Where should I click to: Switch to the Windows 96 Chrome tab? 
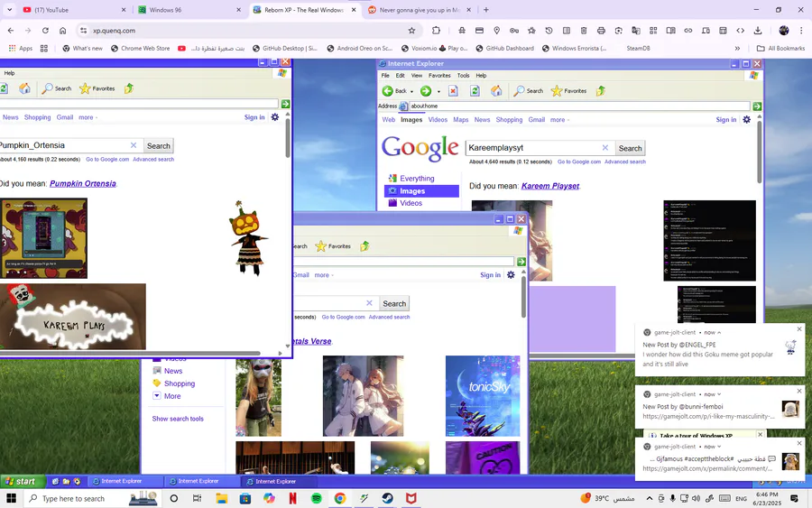[x=189, y=10]
